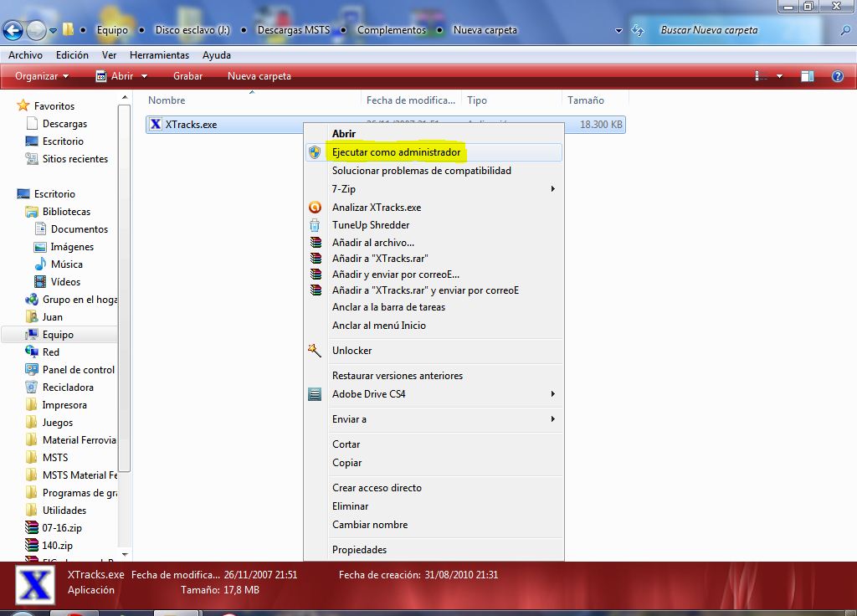Toggle the preview pane icon
The height and width of the screenshot is (616, 857).
tap(807, 76)
